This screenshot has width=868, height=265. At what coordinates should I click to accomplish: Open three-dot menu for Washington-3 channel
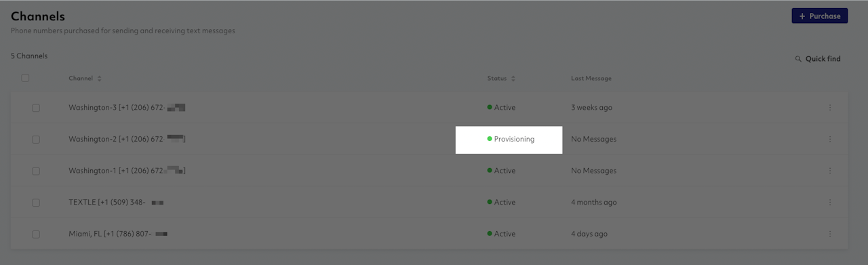(829, 107)
